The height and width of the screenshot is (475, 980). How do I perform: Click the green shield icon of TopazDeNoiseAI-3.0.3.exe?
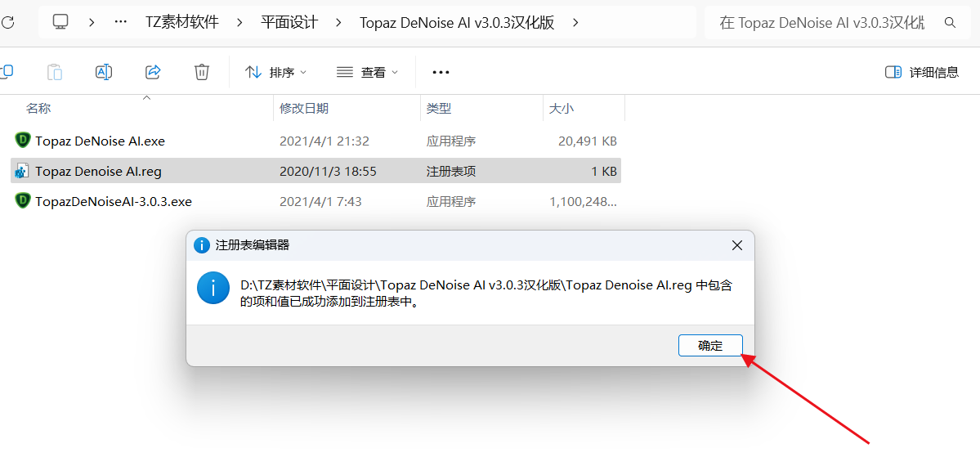click(x=23, y=200)
